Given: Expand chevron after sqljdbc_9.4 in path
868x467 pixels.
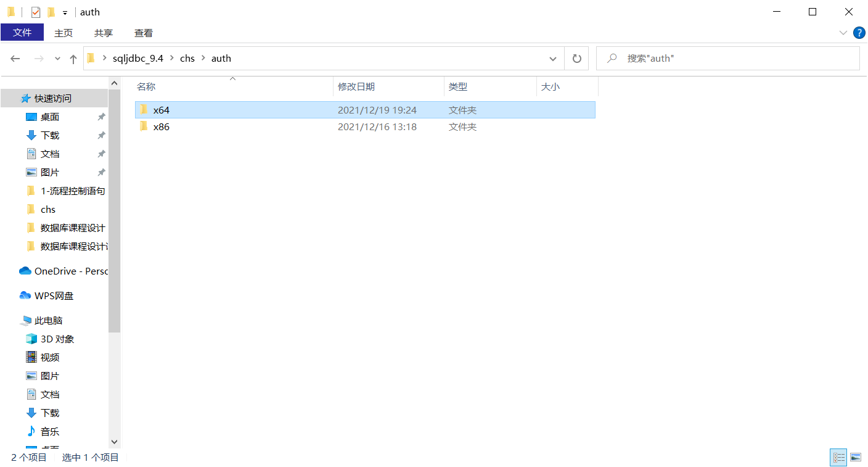Looking at the screenshot, I should click(x=171, y=58).
